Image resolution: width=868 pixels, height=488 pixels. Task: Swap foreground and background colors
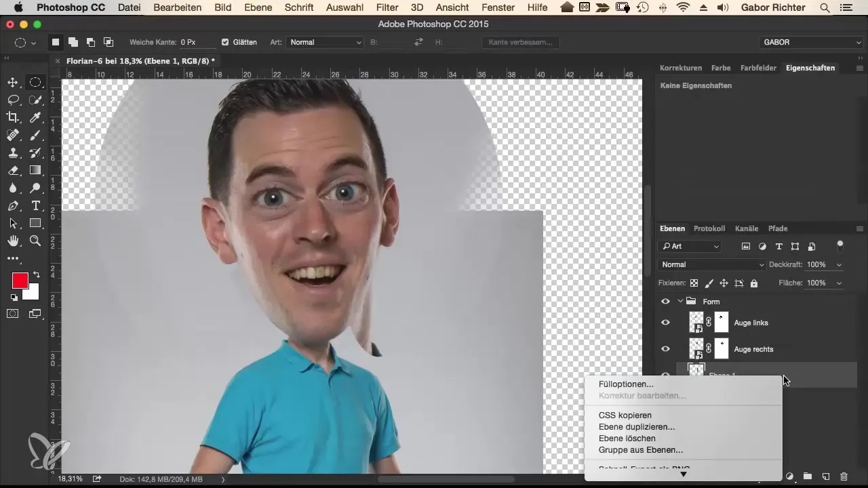[x=36, y=275]
